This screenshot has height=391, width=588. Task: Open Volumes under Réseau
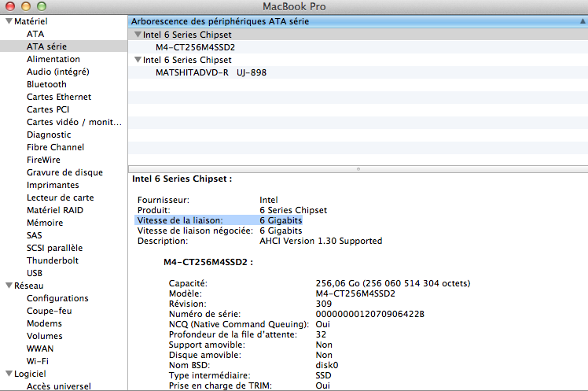pos(44,336)
